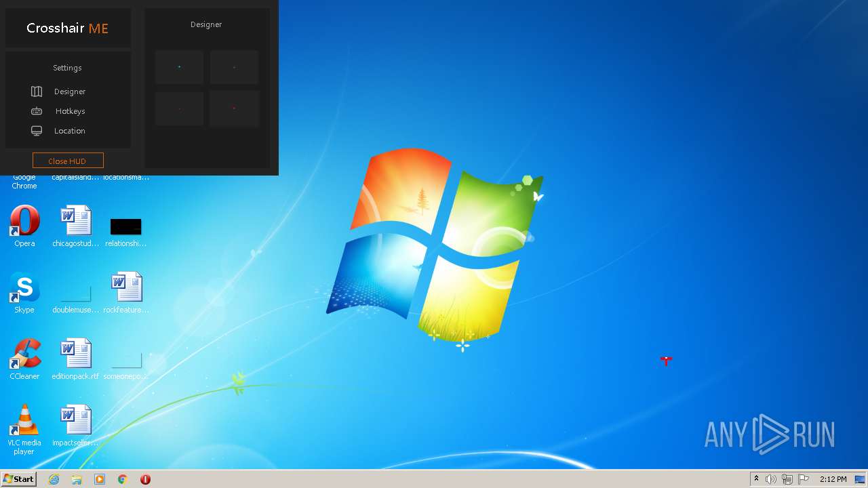Open the Hotkeys settings entry label

(x=70, y=111)
